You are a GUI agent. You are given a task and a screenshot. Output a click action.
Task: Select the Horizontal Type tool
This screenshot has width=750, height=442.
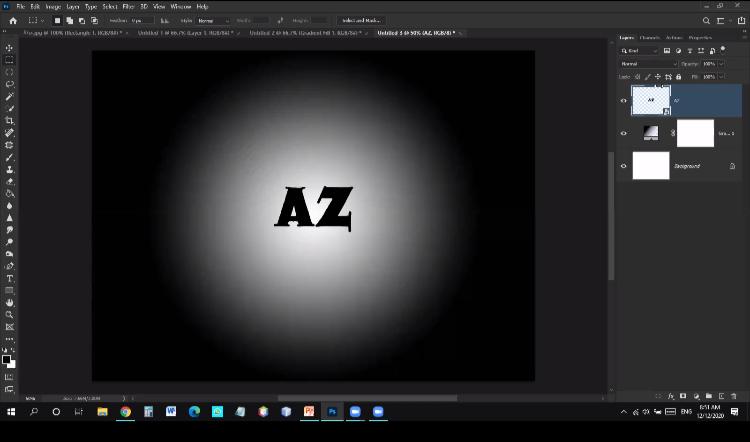point(10,278)
